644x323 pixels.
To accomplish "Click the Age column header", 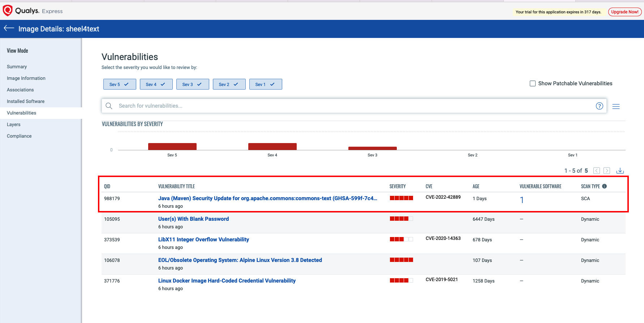I will coord(476,186).
